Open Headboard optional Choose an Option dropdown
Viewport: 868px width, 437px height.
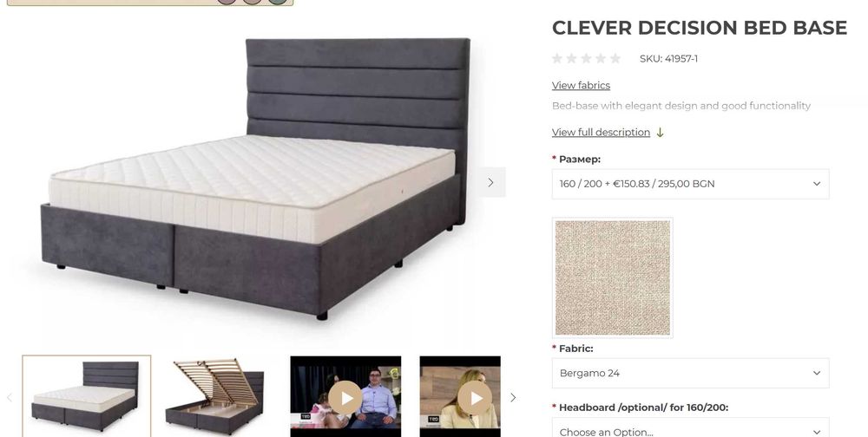tap(690, 428)
